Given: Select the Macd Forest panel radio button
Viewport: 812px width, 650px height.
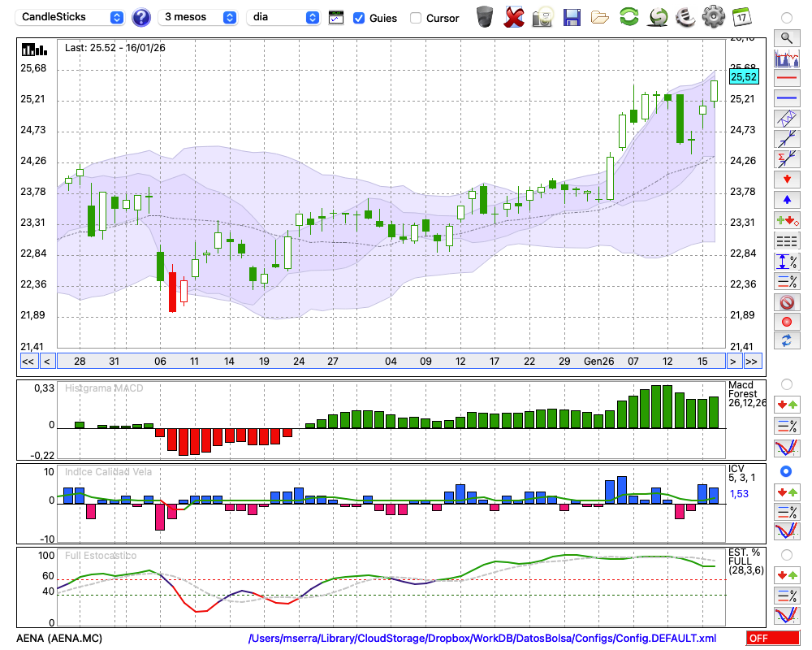Looking at the screenshot, I should (x=786, y=383).
